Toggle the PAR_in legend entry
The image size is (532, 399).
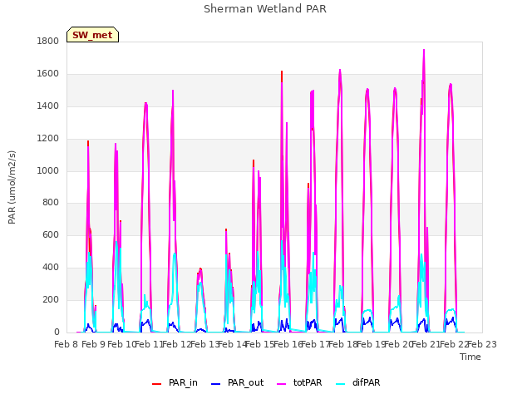[x=175, y=382]
